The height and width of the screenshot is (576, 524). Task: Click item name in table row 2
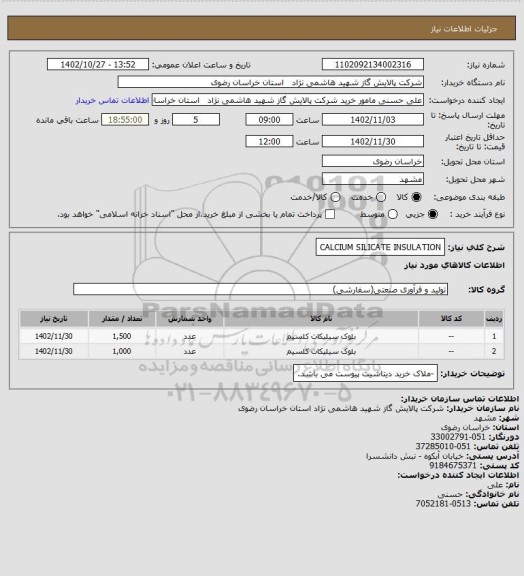coord(321,351)
